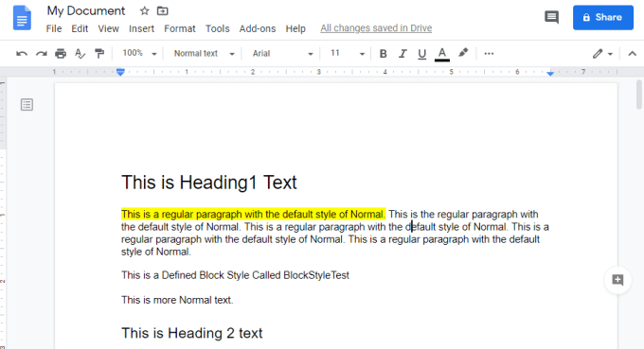644x349 pixels.
Task: Click the Undo icon in toolbar
Action: tap(22, 53)
